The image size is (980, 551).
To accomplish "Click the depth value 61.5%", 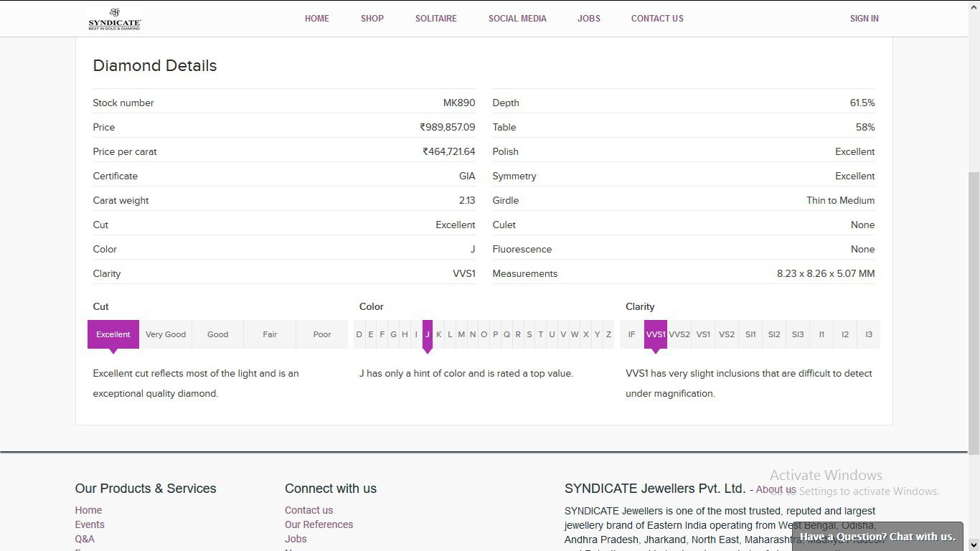I will click(x=862, y=103).
